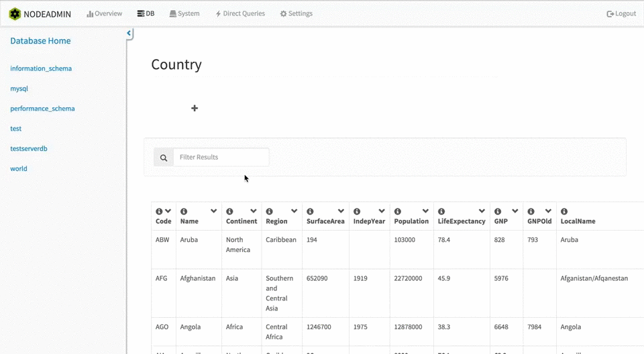Click the Logout link
644x354 pixels.
coord(621,13)
